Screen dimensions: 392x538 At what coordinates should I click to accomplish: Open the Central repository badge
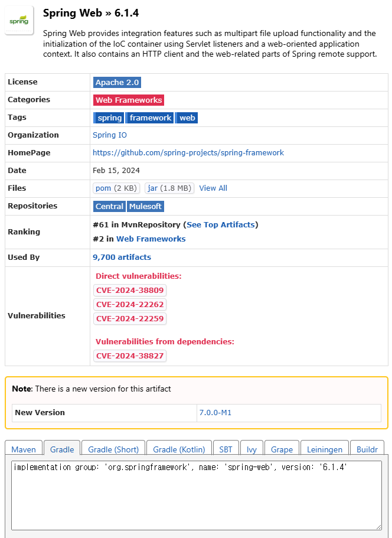109,206
